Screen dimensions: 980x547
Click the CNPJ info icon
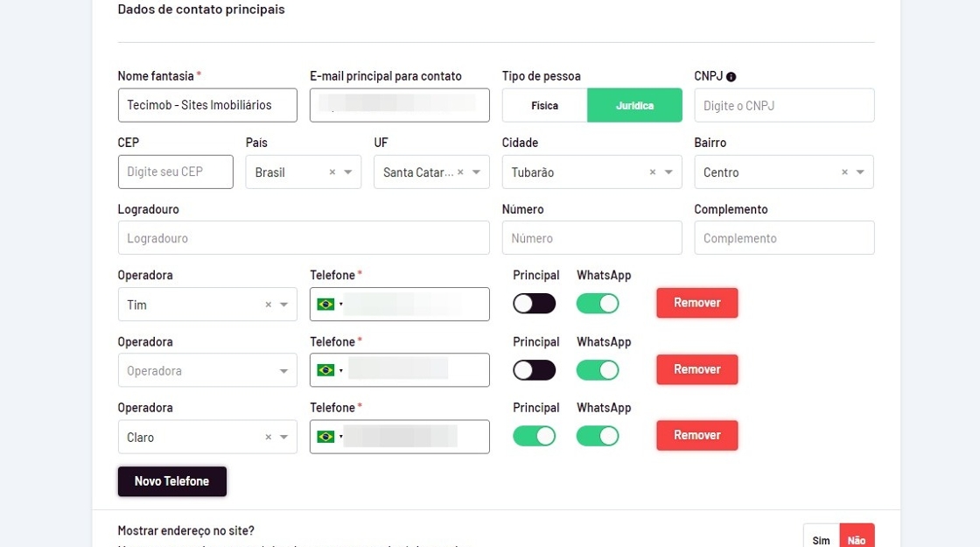[731, 77]
